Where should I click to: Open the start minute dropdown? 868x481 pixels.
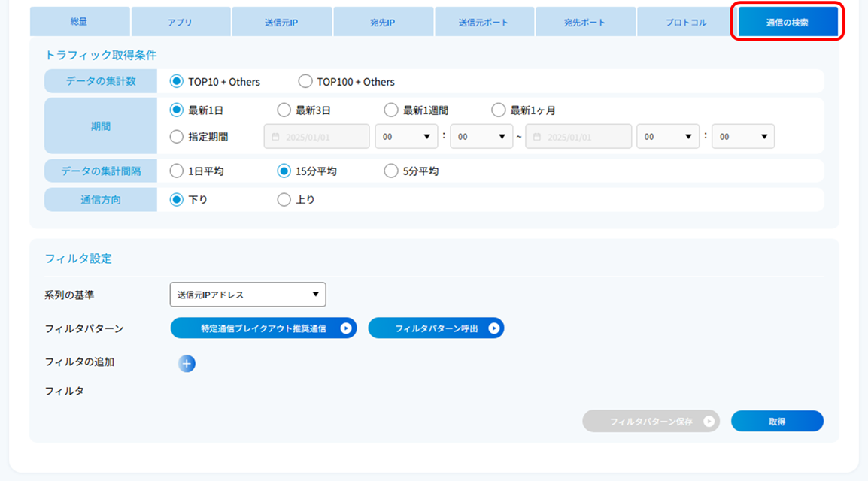click(481, 137)
